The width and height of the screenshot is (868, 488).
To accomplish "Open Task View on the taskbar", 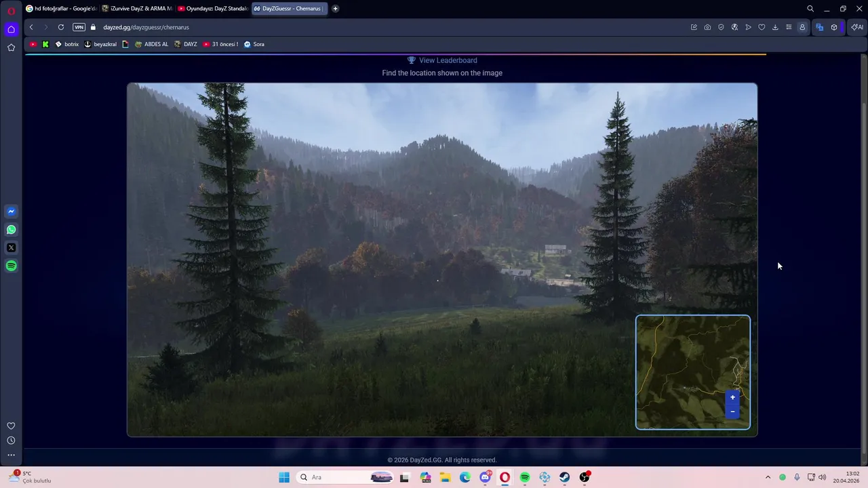I will coord(405,477).
